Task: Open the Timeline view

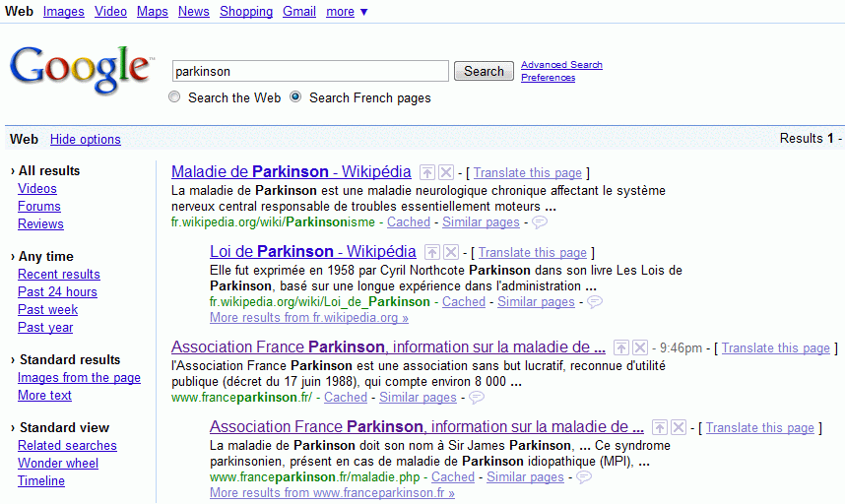Action: point(41,480)
